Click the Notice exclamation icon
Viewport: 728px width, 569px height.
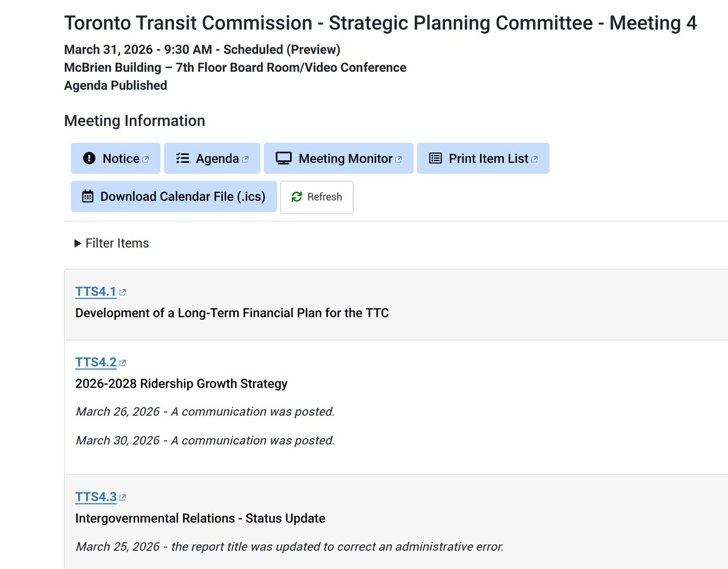[89, 158]
